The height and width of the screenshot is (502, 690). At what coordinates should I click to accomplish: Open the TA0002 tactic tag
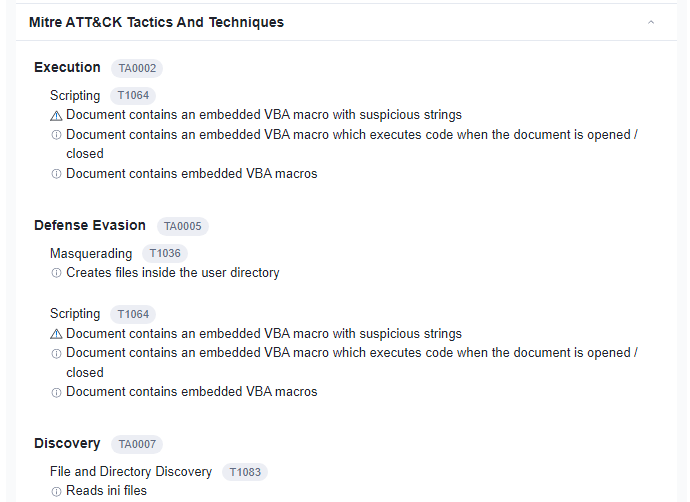pyautogui.click(x=137, y=68)
